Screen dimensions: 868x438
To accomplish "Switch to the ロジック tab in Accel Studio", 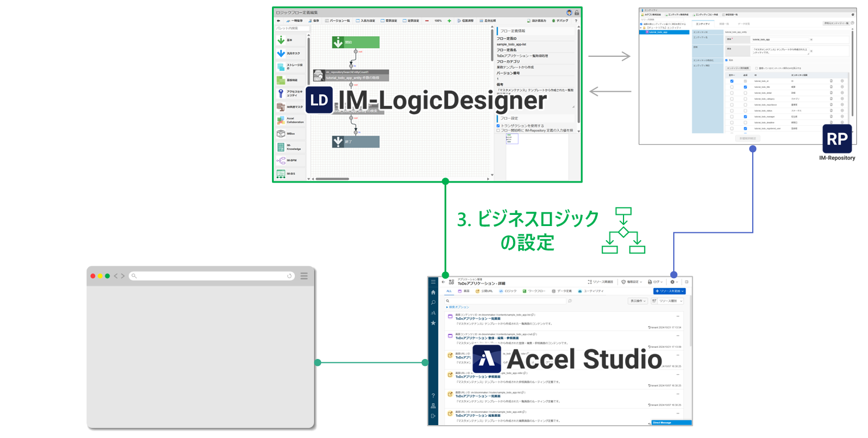I will (508, 291).
